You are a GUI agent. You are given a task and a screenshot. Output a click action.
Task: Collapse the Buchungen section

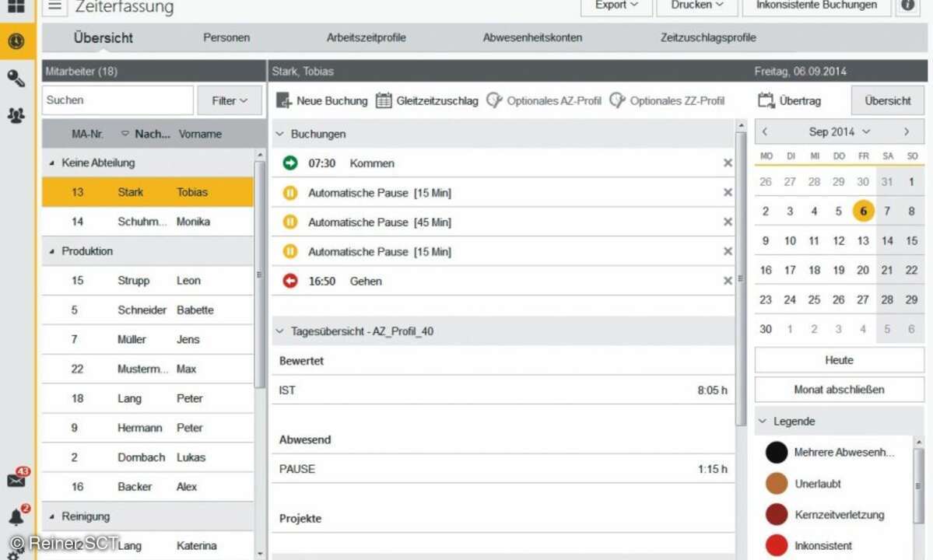[x=280, y=134]
